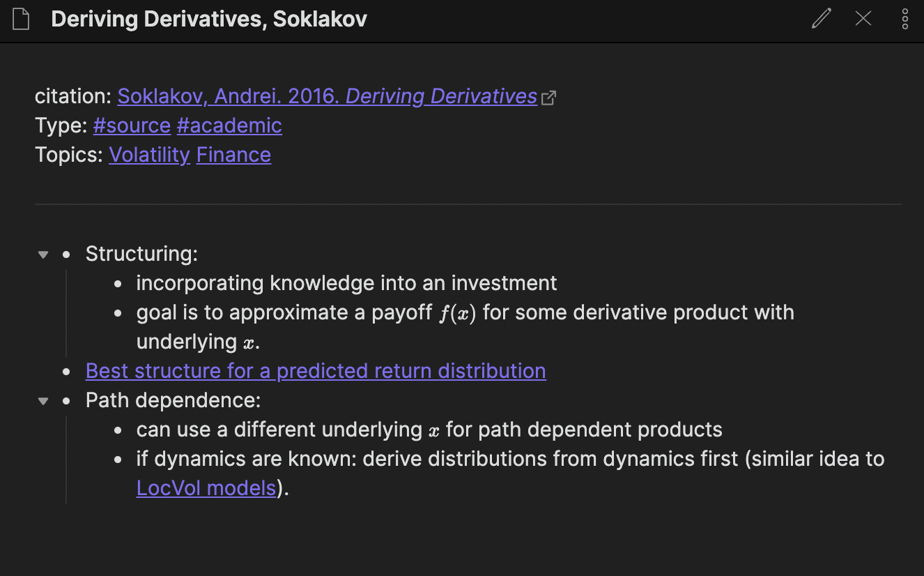
Task: Select the #academic tag
Action: click(229, 126)
